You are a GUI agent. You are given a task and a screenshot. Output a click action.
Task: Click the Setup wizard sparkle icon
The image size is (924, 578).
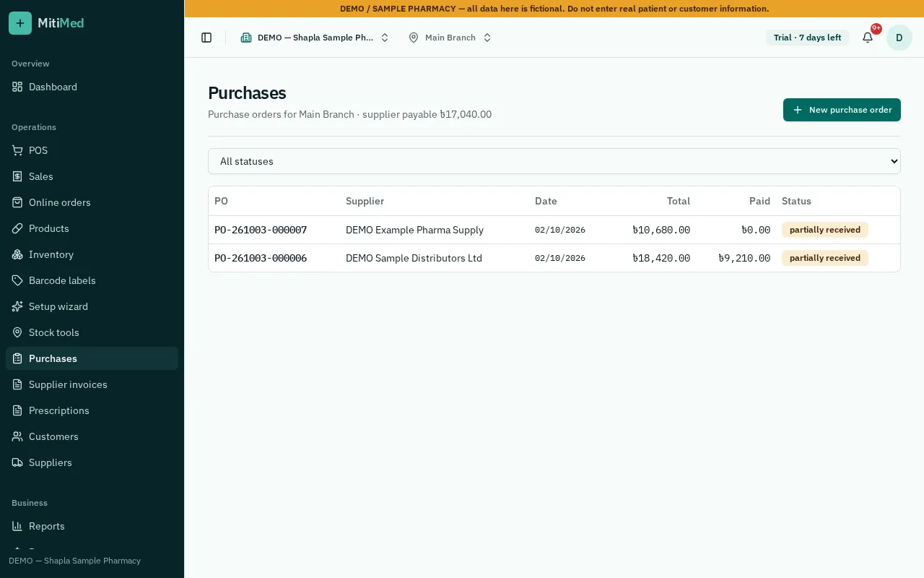17,306
